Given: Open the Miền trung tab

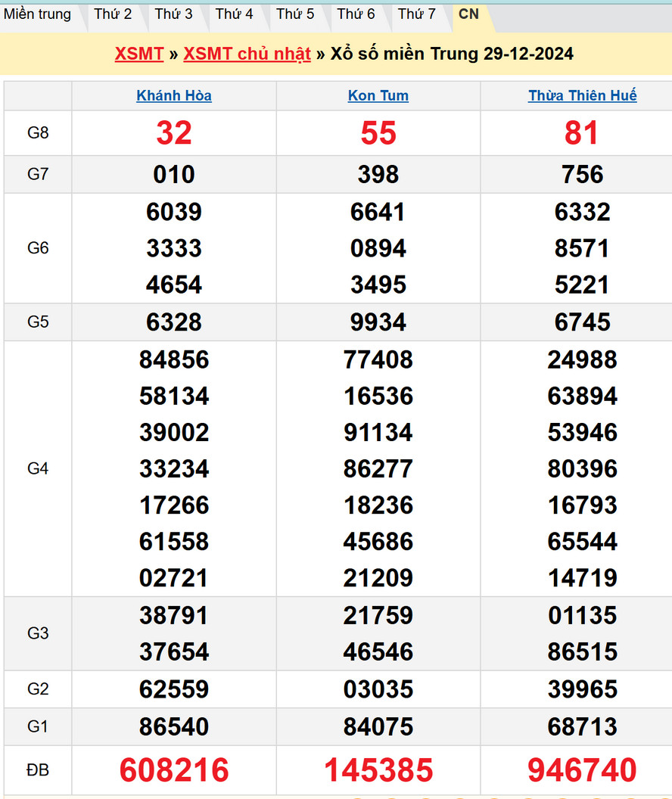Looking at the screenshot, I should pyautogui.click(x=37, y=14).
